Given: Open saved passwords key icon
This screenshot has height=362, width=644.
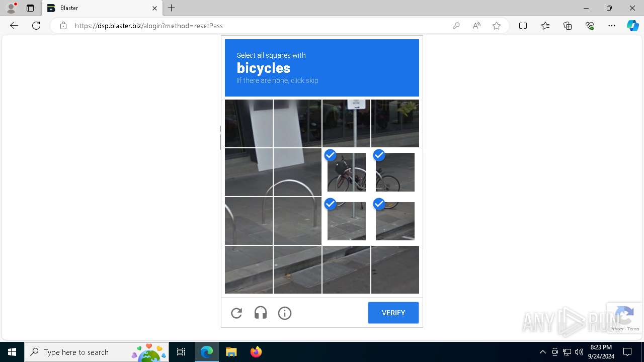Looking at the screenshot, I should 456,26.
